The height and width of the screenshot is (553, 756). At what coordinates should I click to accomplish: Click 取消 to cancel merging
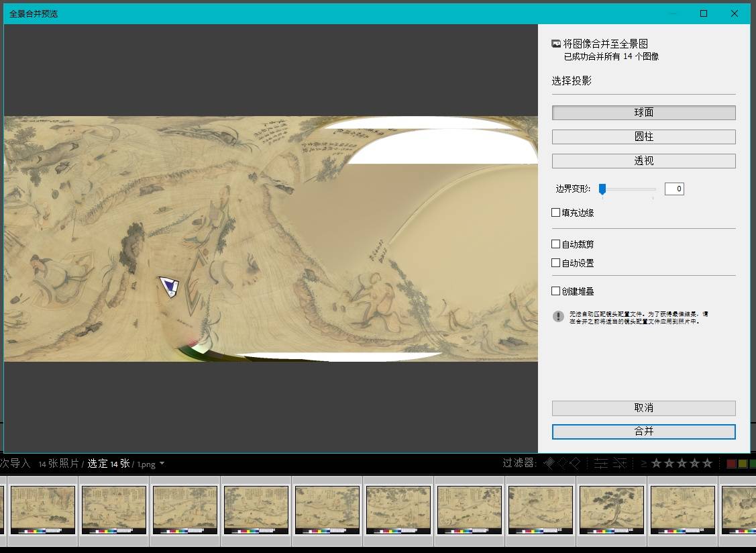pos(643,408)
